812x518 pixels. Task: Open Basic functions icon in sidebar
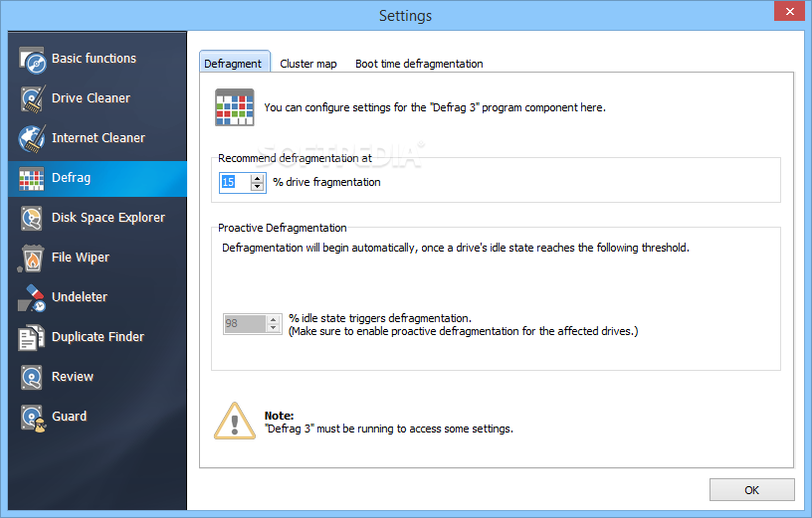pos(32,60)
